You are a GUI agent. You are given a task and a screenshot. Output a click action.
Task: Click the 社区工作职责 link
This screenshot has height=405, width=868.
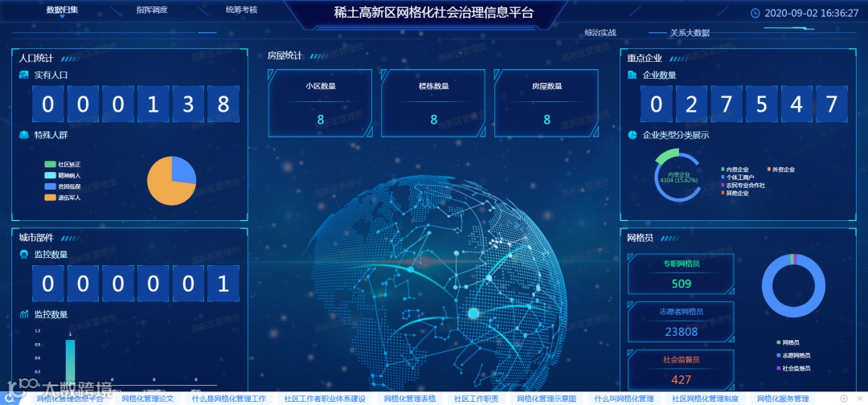click(x=477, y=399)
